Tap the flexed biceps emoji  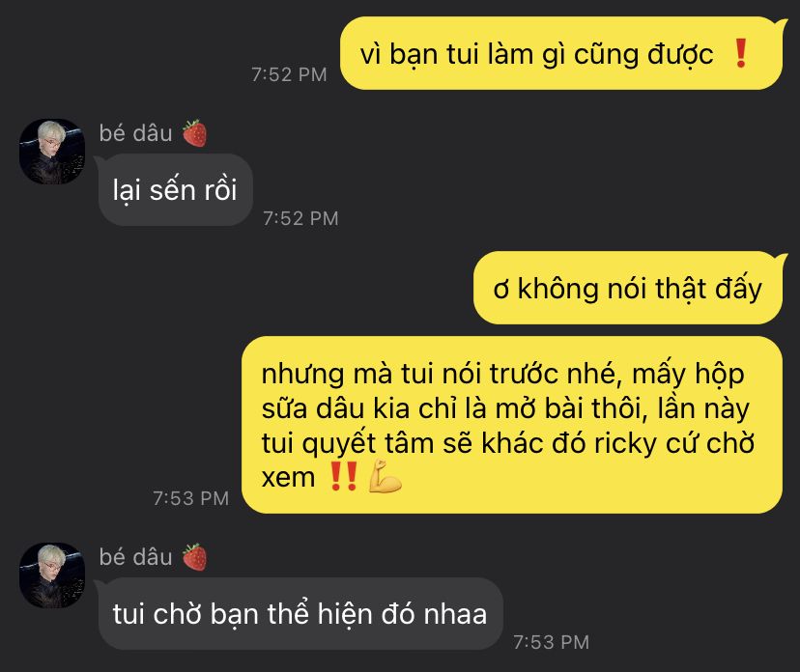pyautogui.click(x=386, y=476)
